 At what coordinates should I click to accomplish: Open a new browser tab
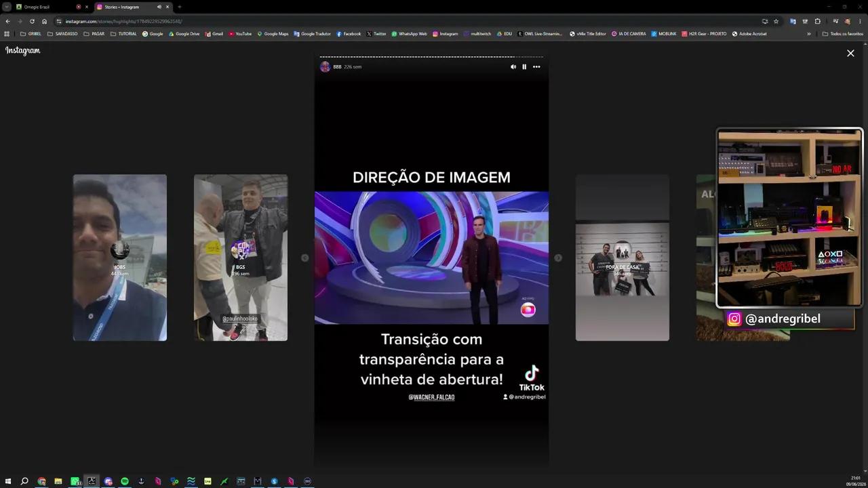(x=180, y=7)
